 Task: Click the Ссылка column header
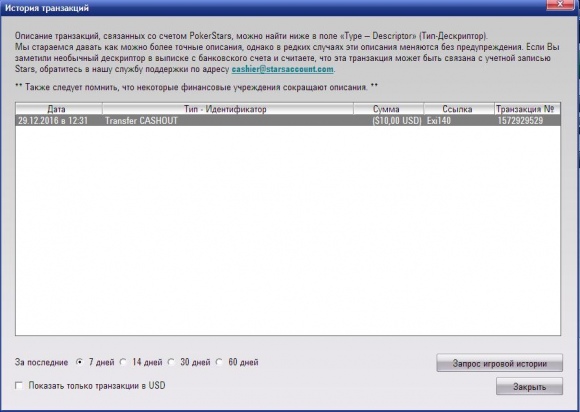coord(459,109)
